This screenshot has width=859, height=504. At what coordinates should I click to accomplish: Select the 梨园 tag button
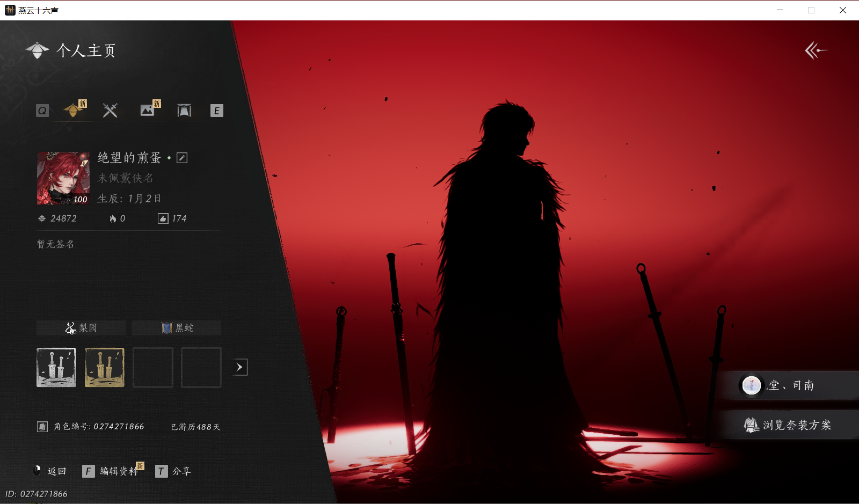(81, 328)
